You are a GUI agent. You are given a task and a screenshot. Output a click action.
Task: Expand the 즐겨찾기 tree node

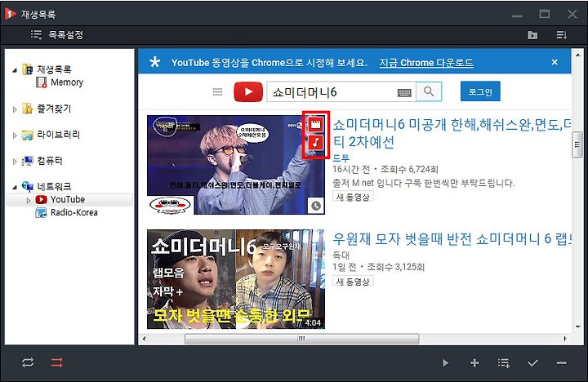(15, 109)
